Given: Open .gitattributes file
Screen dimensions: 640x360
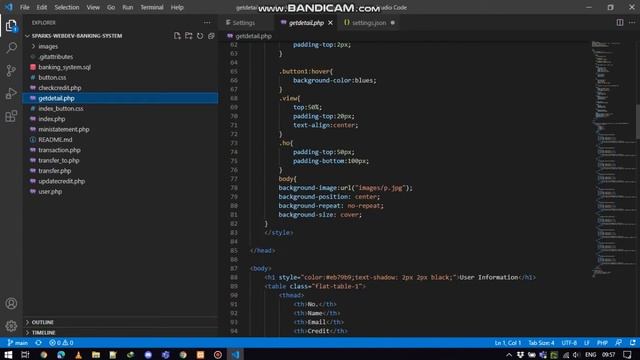Looking at the screenshot, I should 56,57.
